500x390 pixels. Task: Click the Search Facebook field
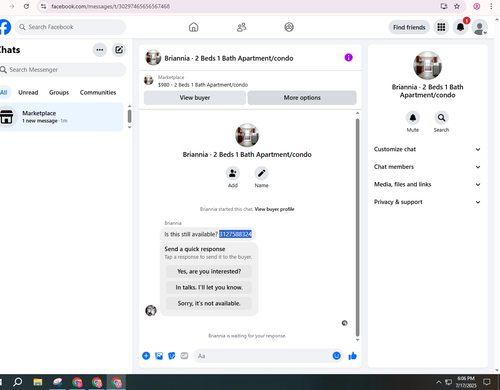pos(70,27)
